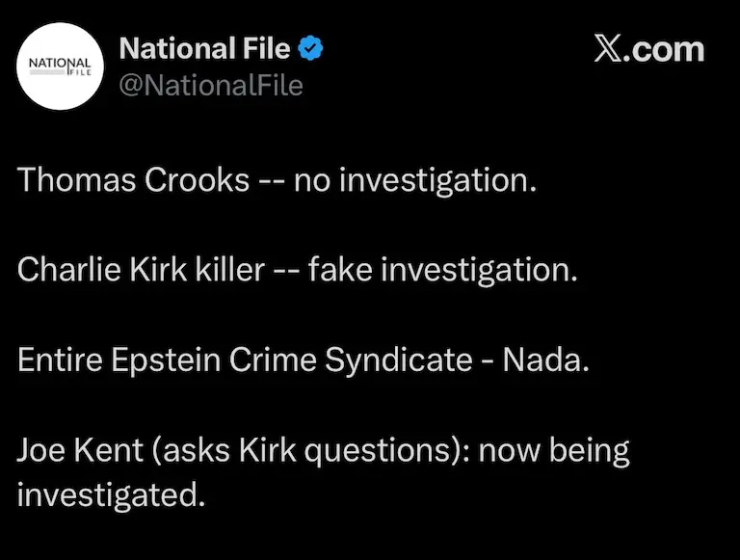Click the name "Thomas Crooks" in the tweet
740x560 pixels.
(134, 179)
